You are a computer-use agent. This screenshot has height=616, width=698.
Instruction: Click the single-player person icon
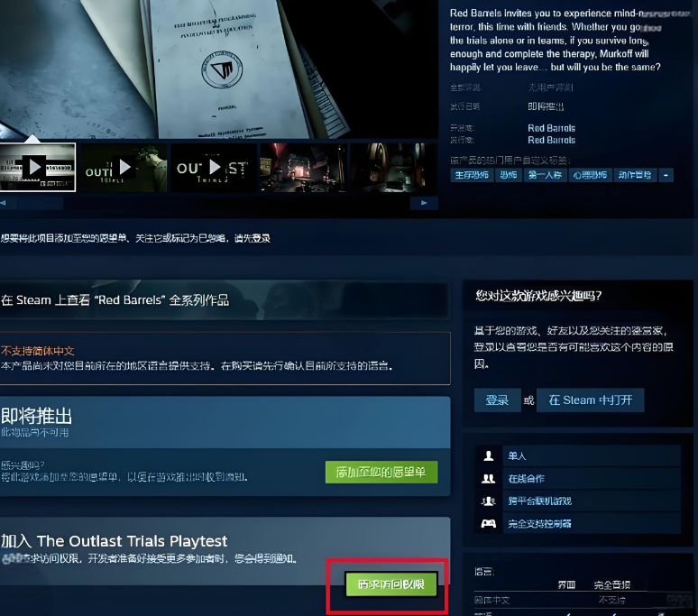click(489, 455)
